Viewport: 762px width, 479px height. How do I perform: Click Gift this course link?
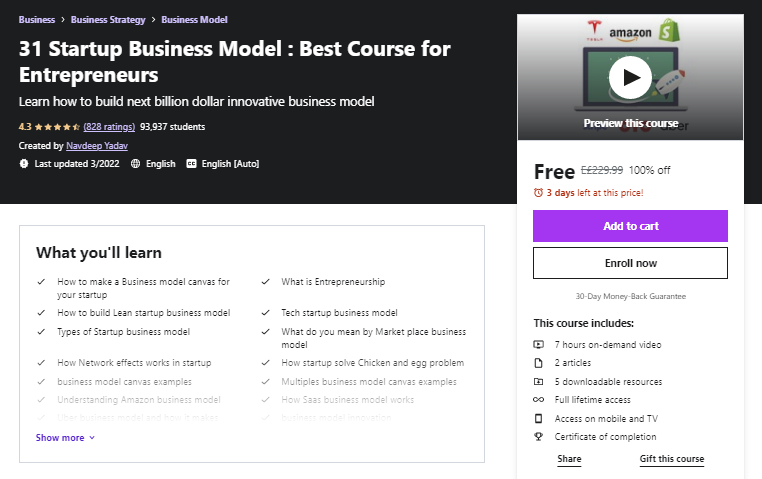(672, 459)
